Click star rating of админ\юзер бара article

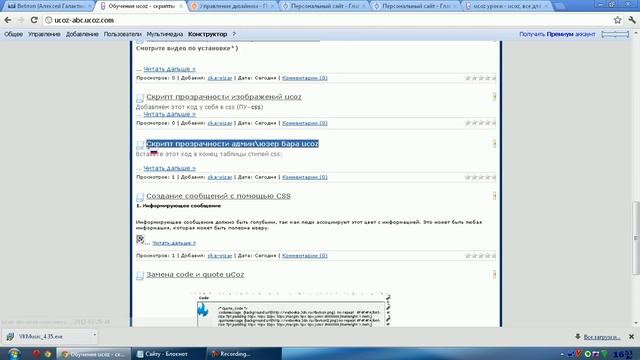click(480, 177)
